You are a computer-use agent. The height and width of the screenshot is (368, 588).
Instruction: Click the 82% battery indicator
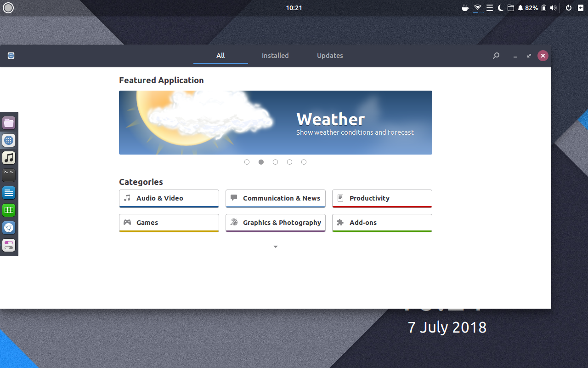pyautogui.click(x=536, y=8)
